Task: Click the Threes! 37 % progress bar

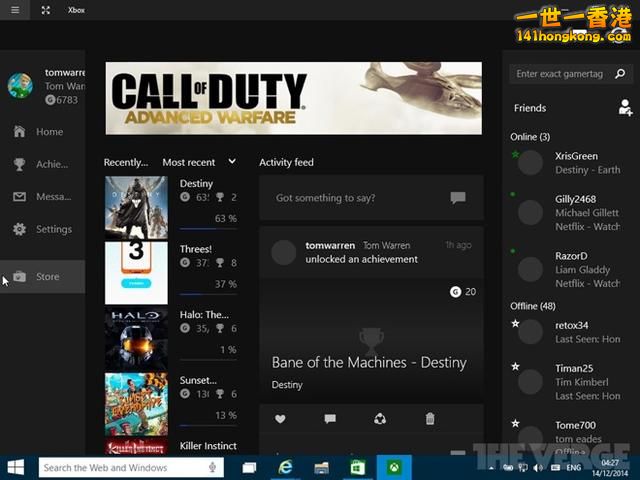Action: click(x=208, y=294)
